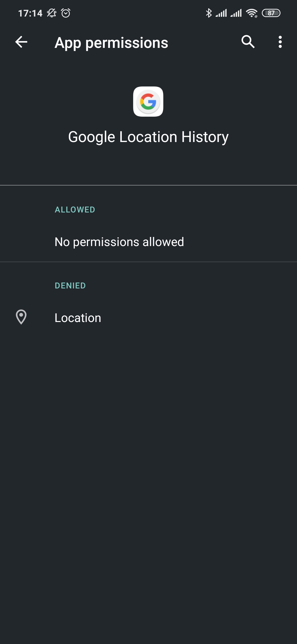Open the three-dot overflow menu

pos(280,42)
